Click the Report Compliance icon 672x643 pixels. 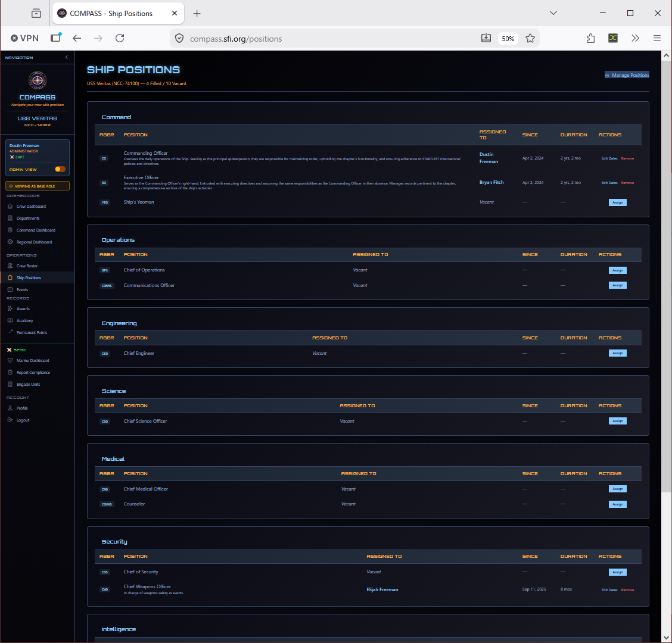click(10, 372)
